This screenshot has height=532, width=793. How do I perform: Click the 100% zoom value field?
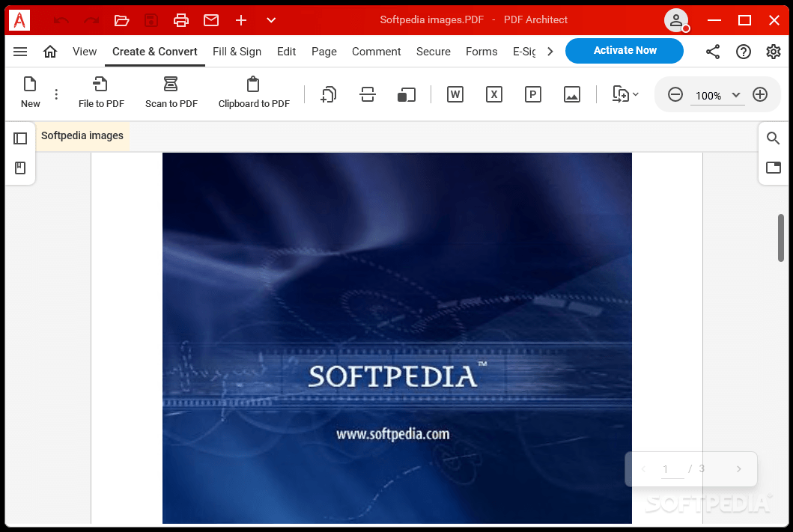point(708,96)
